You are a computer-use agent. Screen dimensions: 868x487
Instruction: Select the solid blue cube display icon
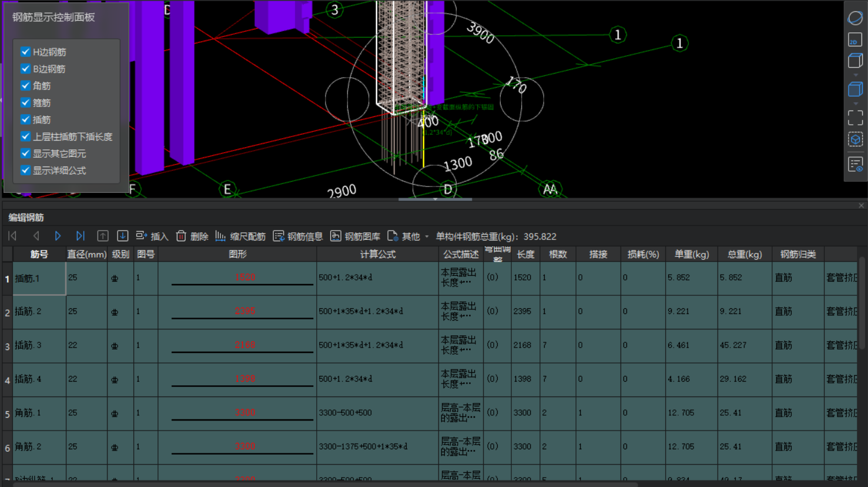855,89
